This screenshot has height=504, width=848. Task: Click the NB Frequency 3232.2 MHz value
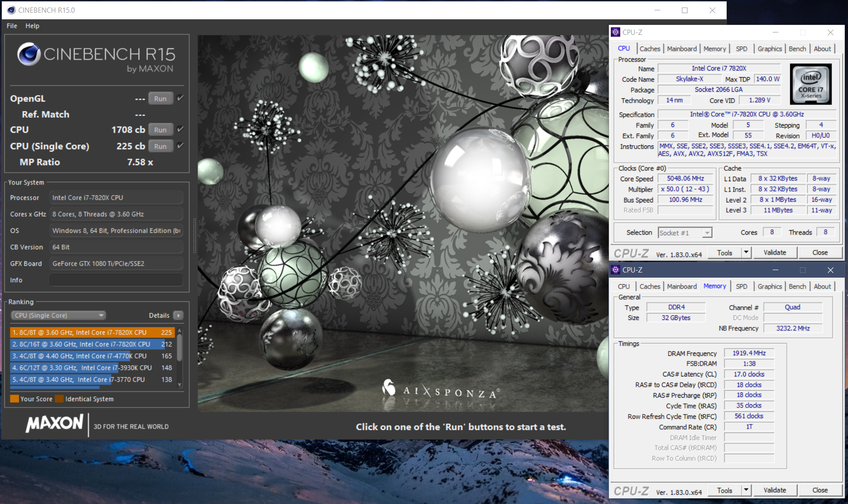(x=793, y=328)
